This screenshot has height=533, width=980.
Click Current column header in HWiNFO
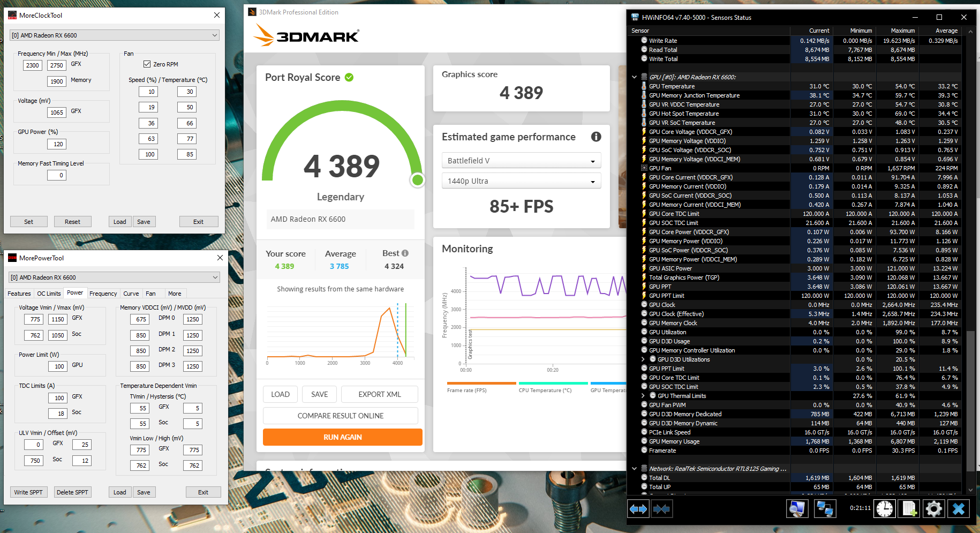811,31
